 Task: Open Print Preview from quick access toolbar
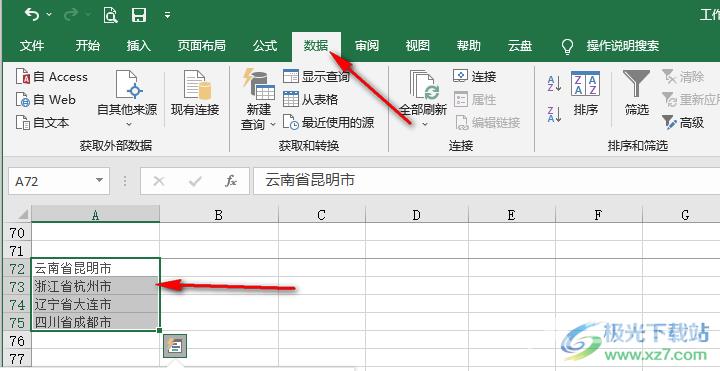click(110, 15)
